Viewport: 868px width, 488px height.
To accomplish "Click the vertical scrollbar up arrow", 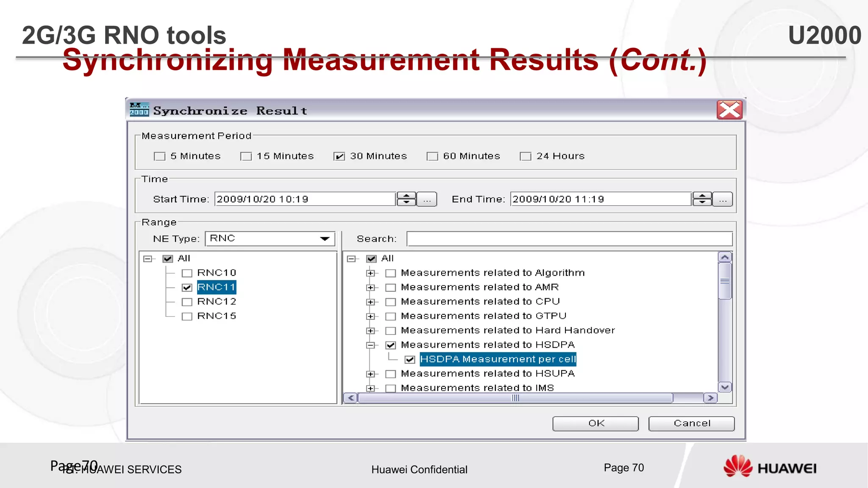I will tap(725, 257).
